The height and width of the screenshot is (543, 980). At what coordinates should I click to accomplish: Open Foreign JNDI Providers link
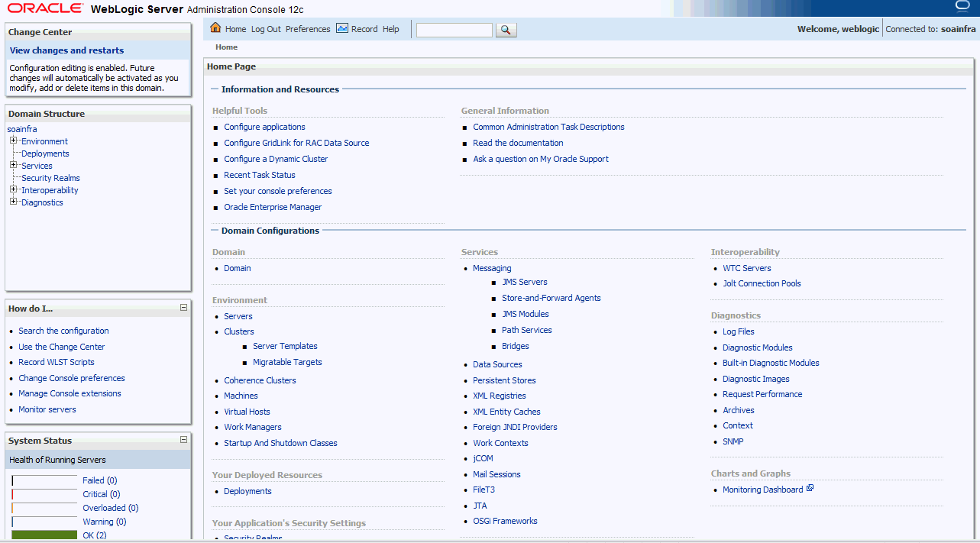click(515, 427)
